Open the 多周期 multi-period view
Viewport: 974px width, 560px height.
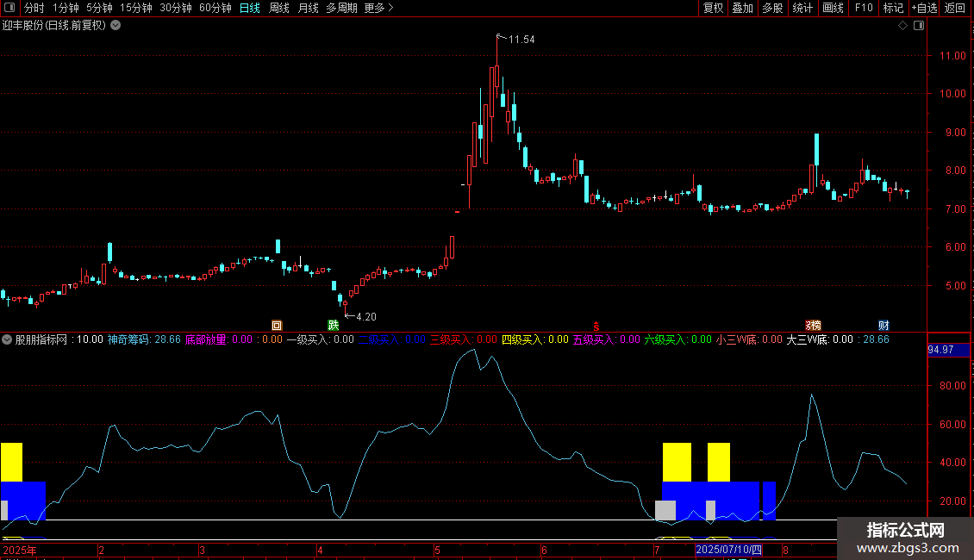341,8
